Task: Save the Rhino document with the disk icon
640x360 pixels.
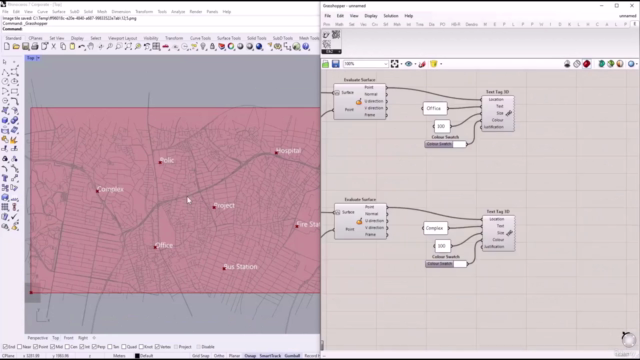Action: [x=25, y=47]
